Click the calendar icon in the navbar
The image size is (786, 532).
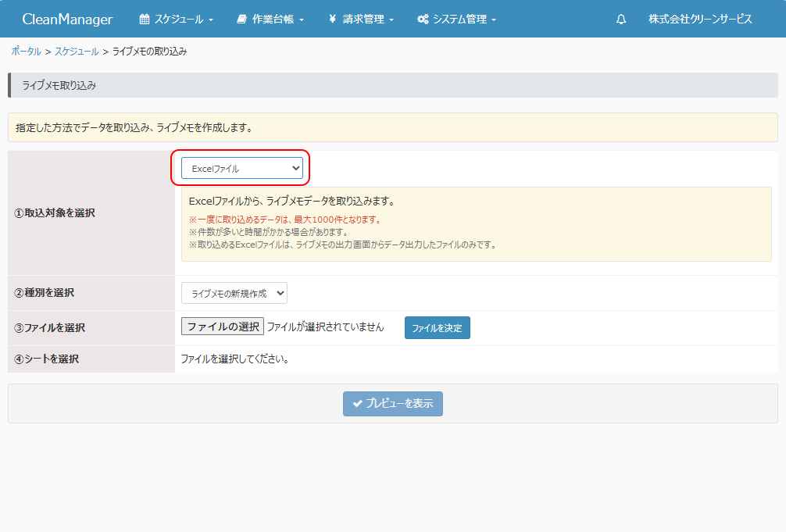click(144, 19)
